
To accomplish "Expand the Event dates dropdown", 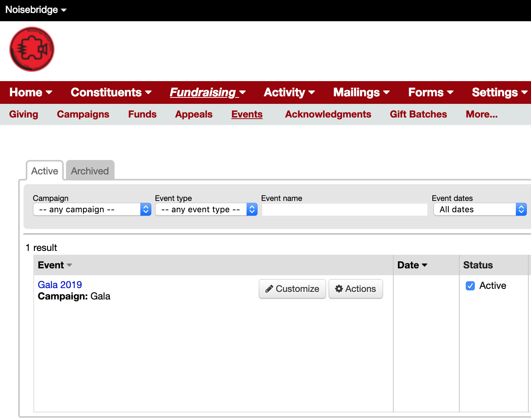I will 480,210.
